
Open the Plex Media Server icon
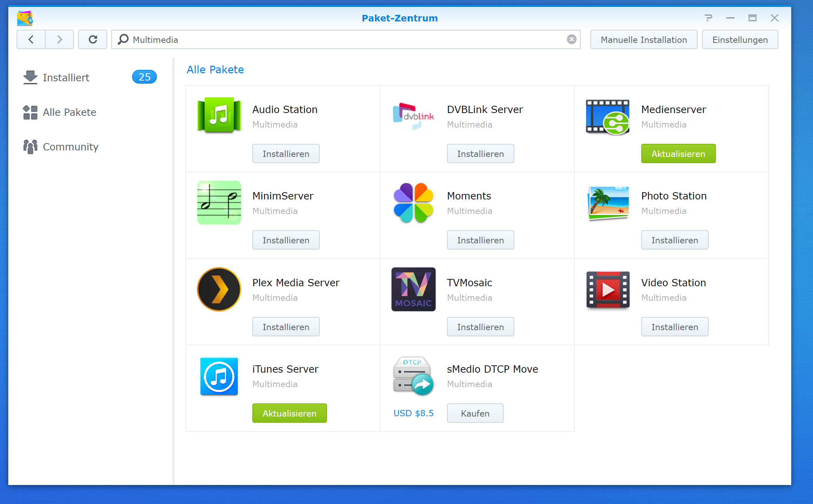point(219,289)
